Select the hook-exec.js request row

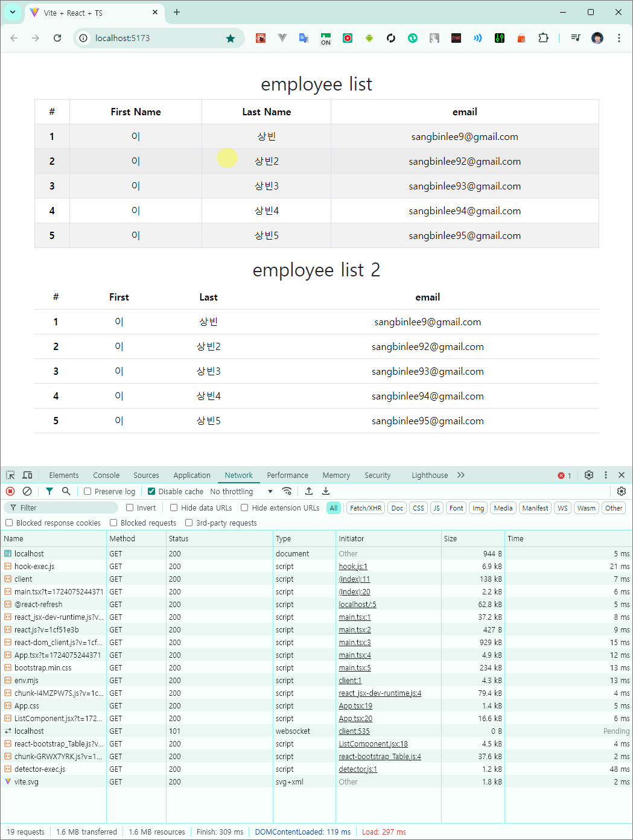coord(316,567)
